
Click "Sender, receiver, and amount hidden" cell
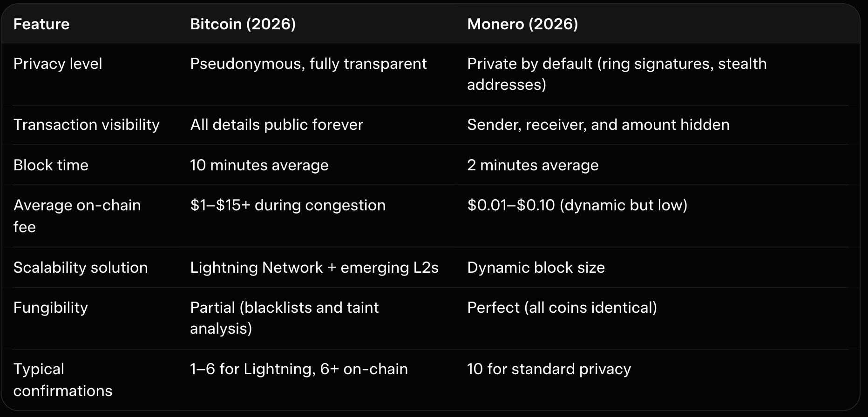click(x=598, y=125)
